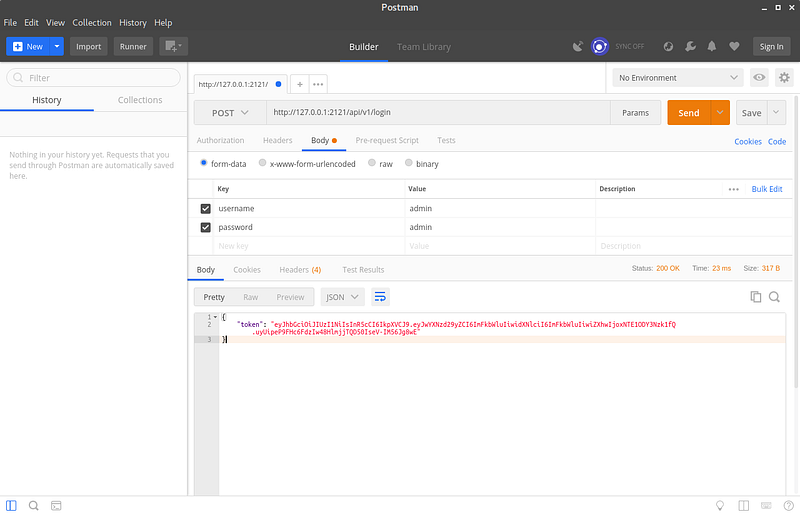Open the Cookies link

coord(748,142)
